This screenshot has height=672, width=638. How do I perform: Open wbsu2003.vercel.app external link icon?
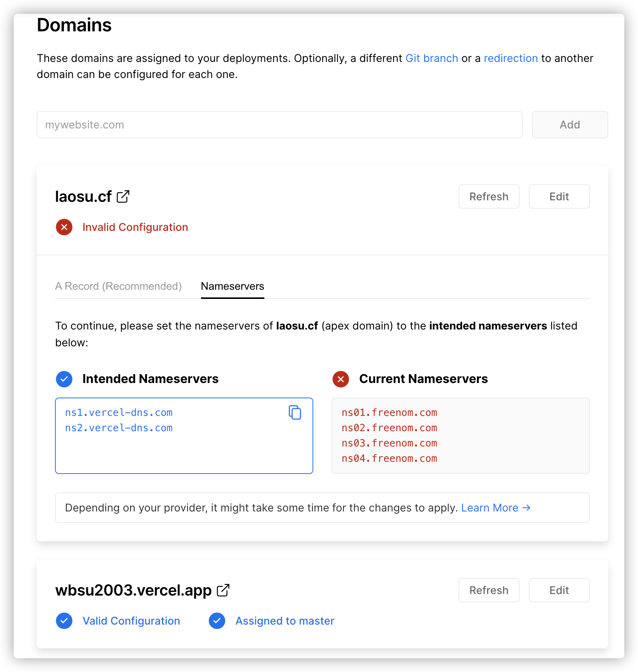coord(223,590)
